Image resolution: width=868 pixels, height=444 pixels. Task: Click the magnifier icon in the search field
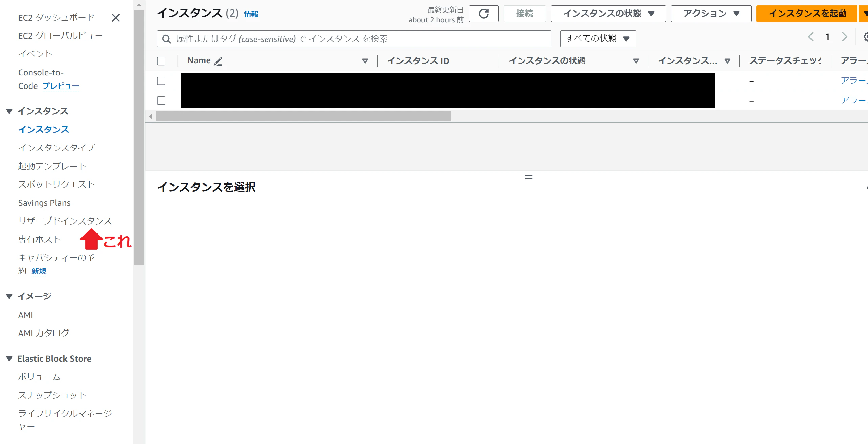[x=166, y=39]
